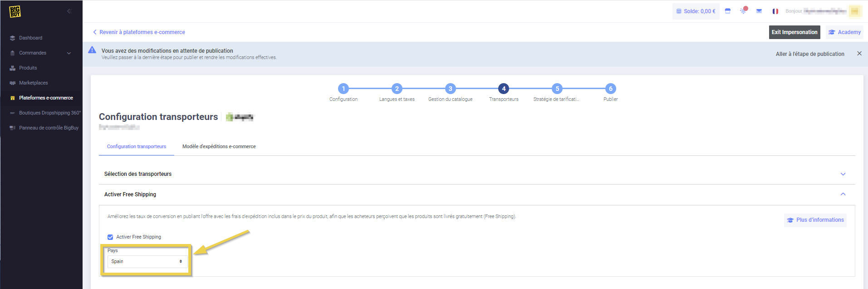Screen dimensions: 868x289
Task: Click Aller à l'étape de publication
Action: 809,54
